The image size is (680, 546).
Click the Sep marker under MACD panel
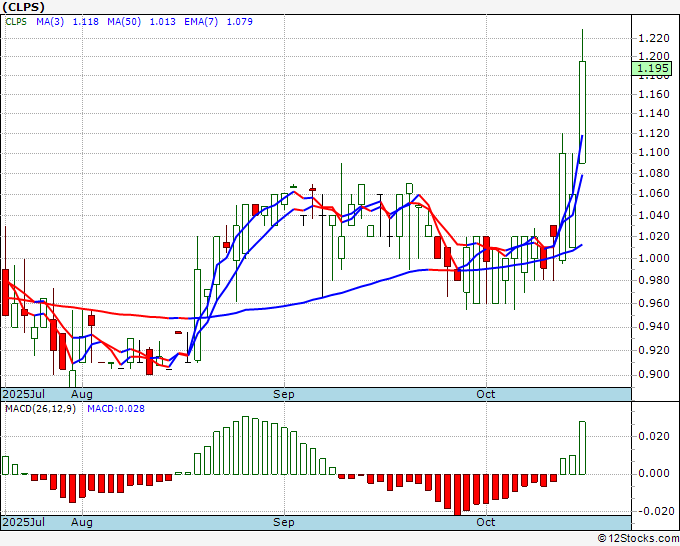284,523
